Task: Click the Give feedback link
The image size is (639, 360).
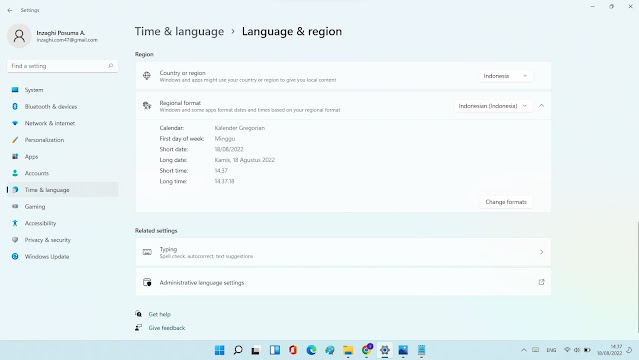Action: tap(167, 328)
